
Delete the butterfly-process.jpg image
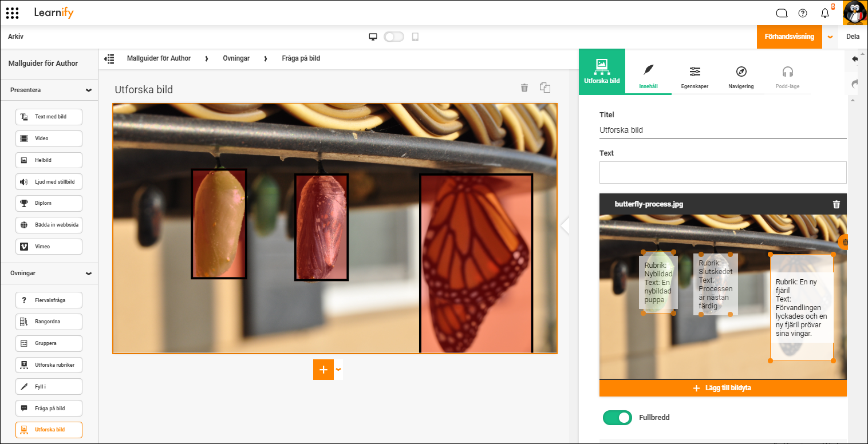pos(837,204)
